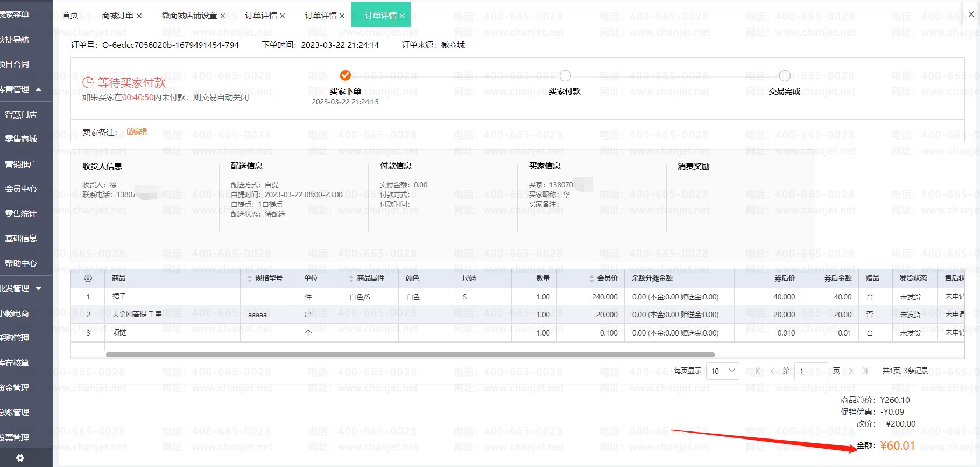980x467 pixels.
Task: Close the 微商城店铺设置 tab
Action: click(x=223, y=16)
